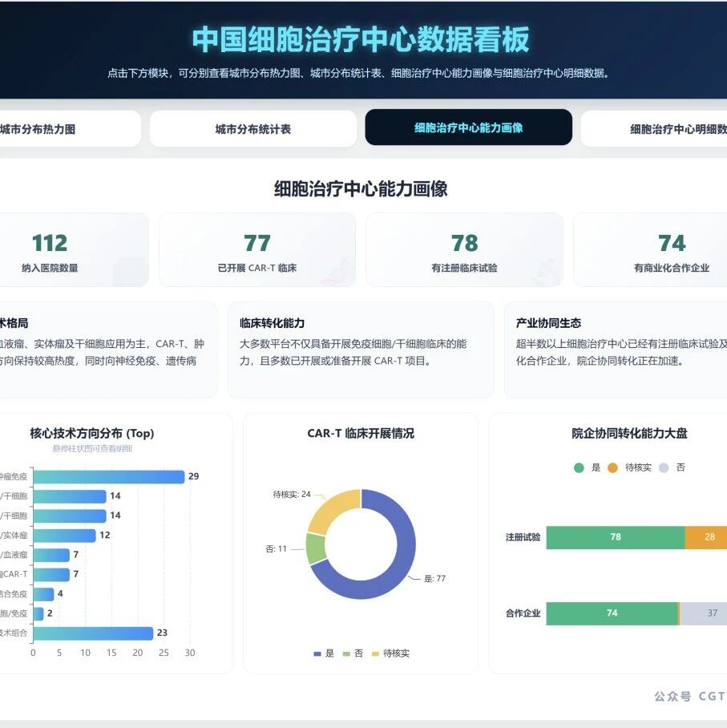The image size is (727, 728).
Task: Click the 实体瘤 bar showing 12
Action: [x=64, y=536]
